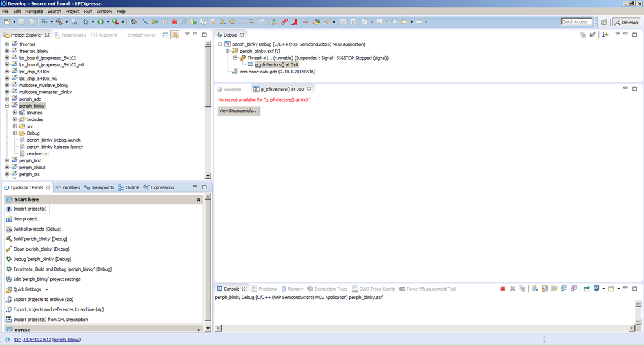Expand the Extras section in the Quickstart Panel

(199, 330)
